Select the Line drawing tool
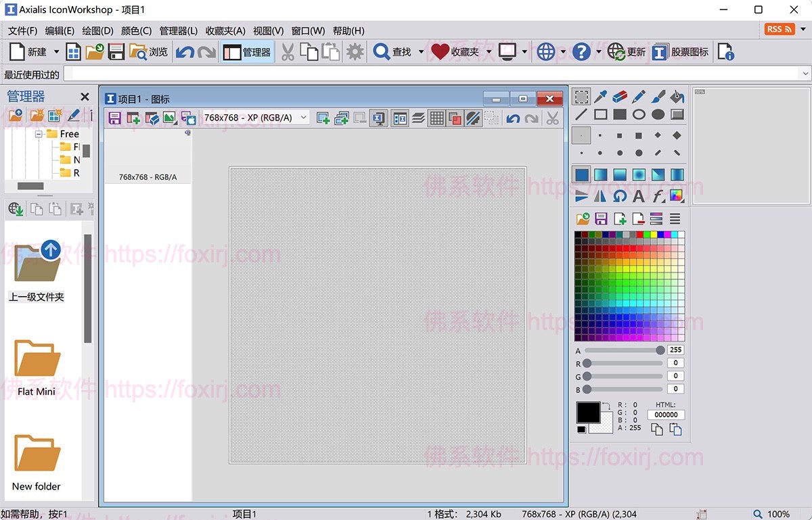The width and height of the screenshot is (812, 520). click(x=581, y=115)
